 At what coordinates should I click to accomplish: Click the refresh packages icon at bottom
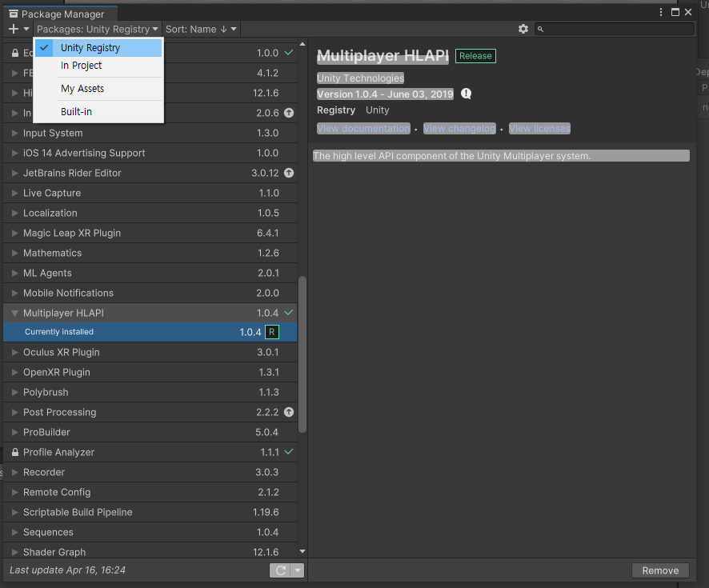click(282, 570)
